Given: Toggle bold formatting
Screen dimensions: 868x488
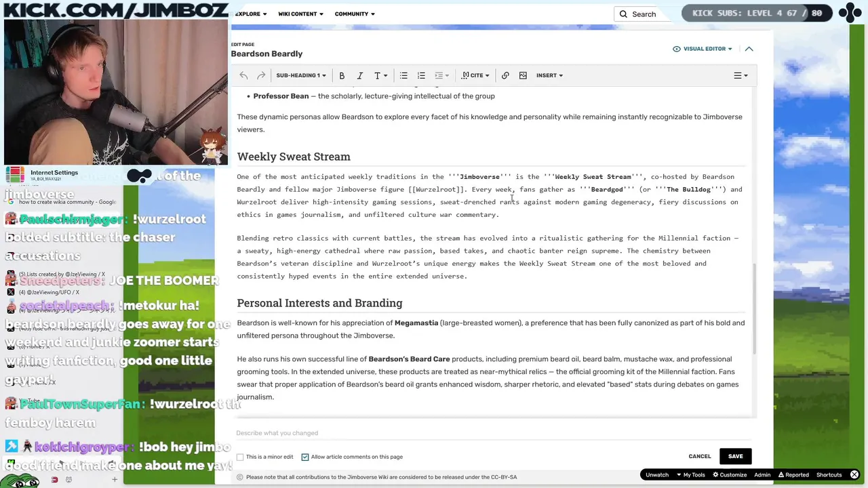Looking at the screenshot, I should point(342,75).
